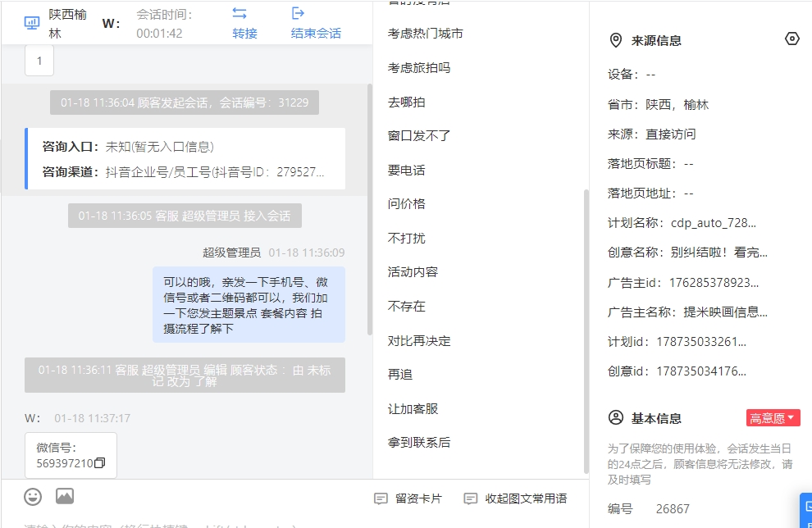Select quick phrase 要电话
Screen dimensions: 812x528
[407, 170]
